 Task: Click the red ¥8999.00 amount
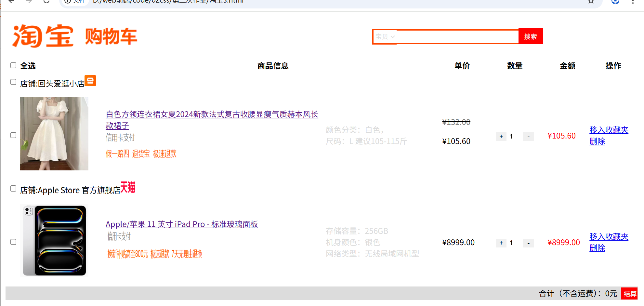(564, 243)
